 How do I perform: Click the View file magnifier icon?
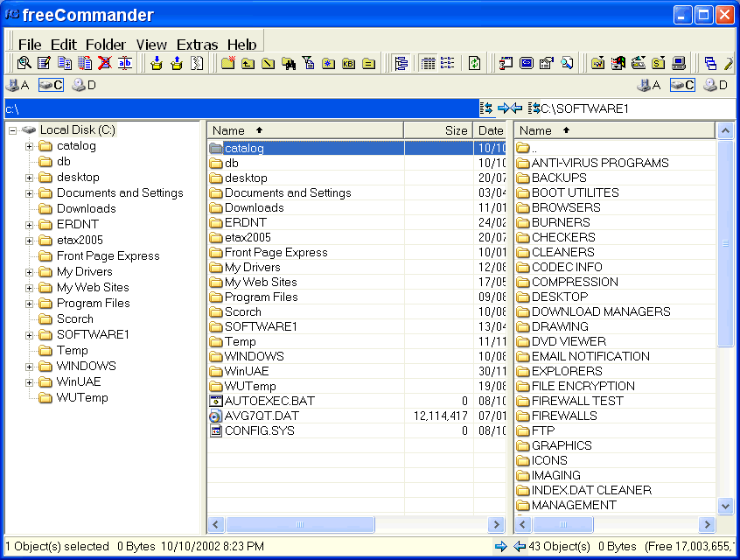(24, 63)
